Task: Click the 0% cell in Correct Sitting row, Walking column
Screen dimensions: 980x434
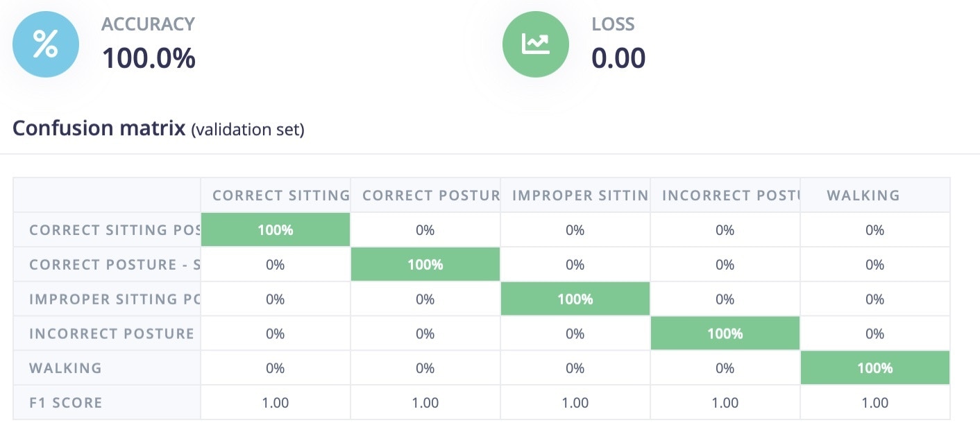Action: tap(875, 230)
